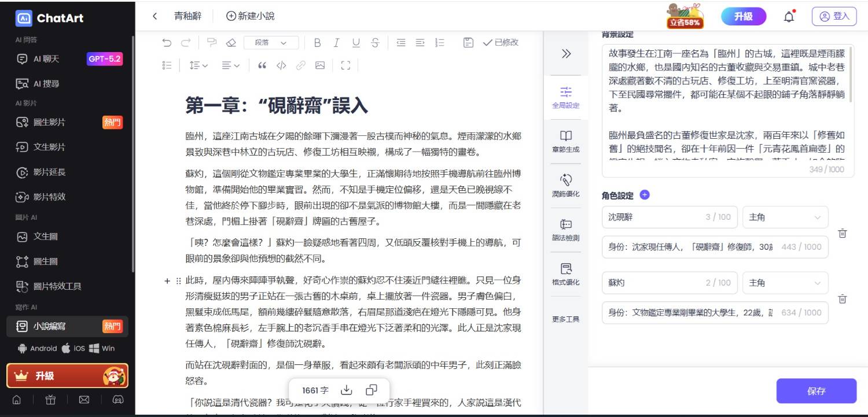Delete the 沈硯辭 character entry
The height and width of the screenshot is (417, 868).
coord(843,233)
